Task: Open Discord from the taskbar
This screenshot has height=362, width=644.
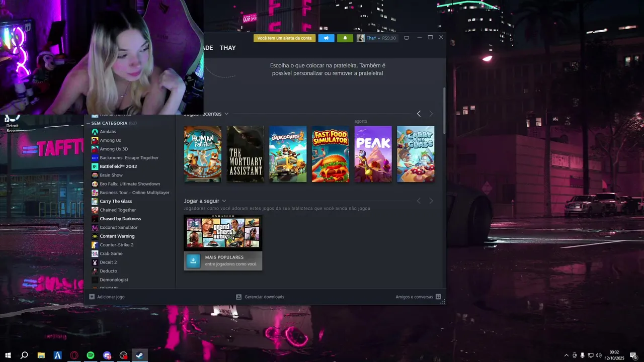Action: (x=107, y=355)
